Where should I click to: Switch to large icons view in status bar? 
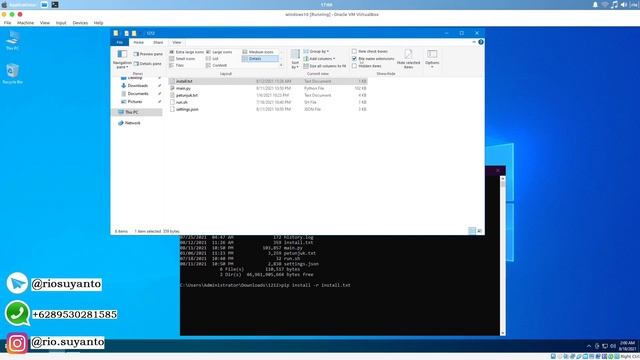[x=480, y=231]
